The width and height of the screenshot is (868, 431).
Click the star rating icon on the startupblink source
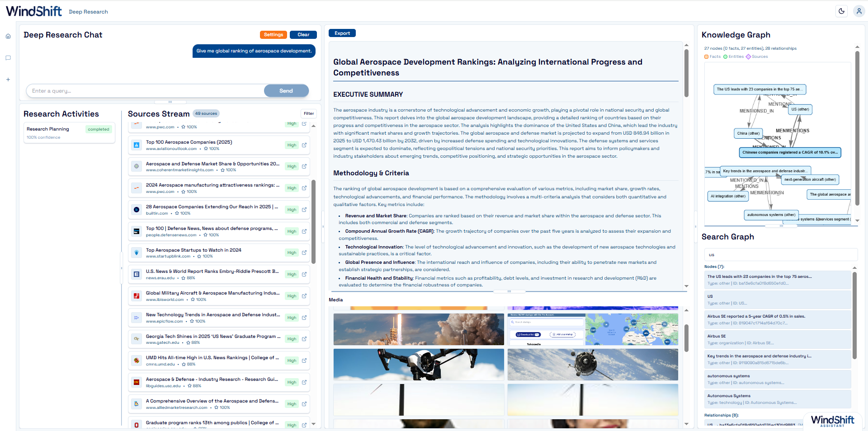(x=199, y=256)
